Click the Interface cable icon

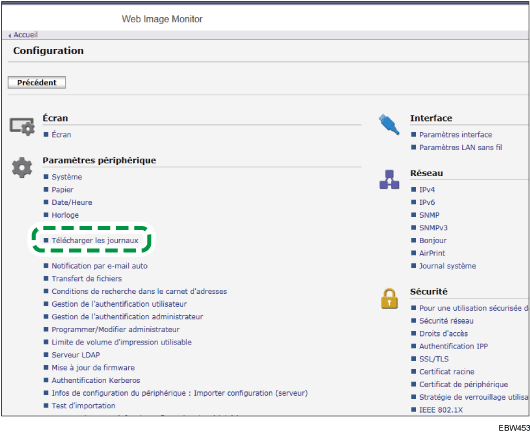pyautogui.click(x=389, y=124)
